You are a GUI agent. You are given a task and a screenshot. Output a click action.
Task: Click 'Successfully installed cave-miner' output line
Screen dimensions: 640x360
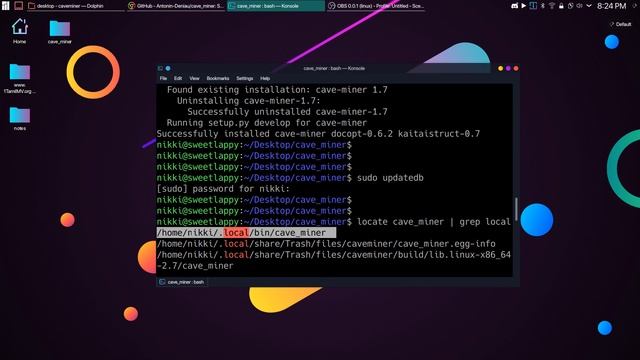coord(318,134)
